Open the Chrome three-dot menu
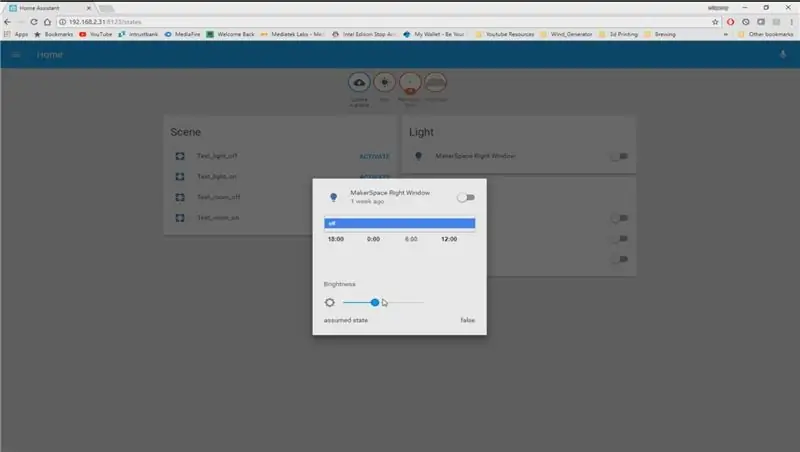The width and height of the screenshot is (800, 452). pos(791,22)
